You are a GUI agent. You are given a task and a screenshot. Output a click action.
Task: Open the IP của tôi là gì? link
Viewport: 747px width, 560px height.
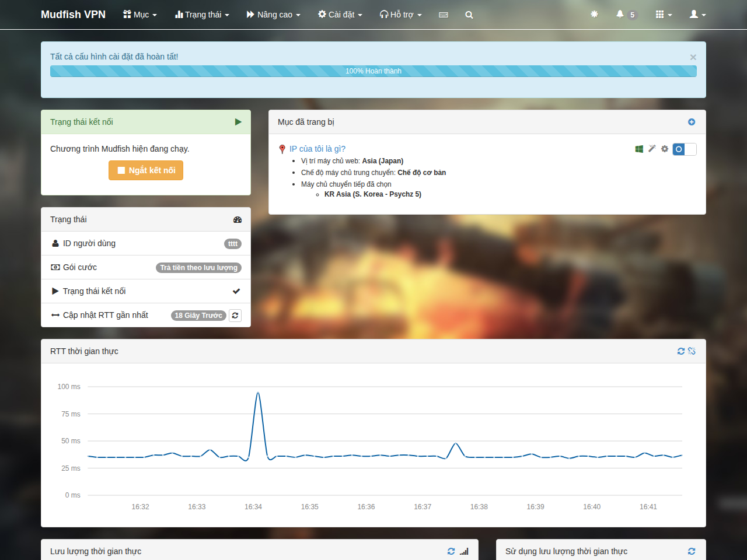(x=317, y=149)
